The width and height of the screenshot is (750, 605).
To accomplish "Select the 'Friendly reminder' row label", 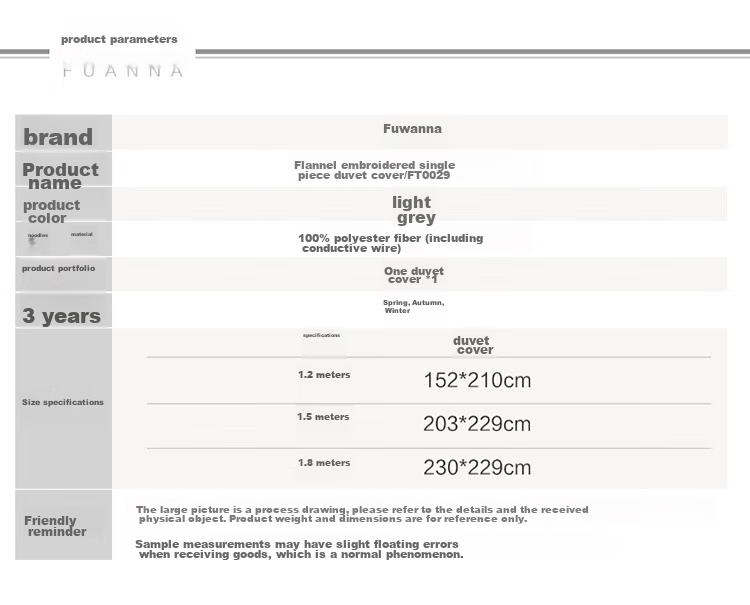I will (x=55, y=526).
